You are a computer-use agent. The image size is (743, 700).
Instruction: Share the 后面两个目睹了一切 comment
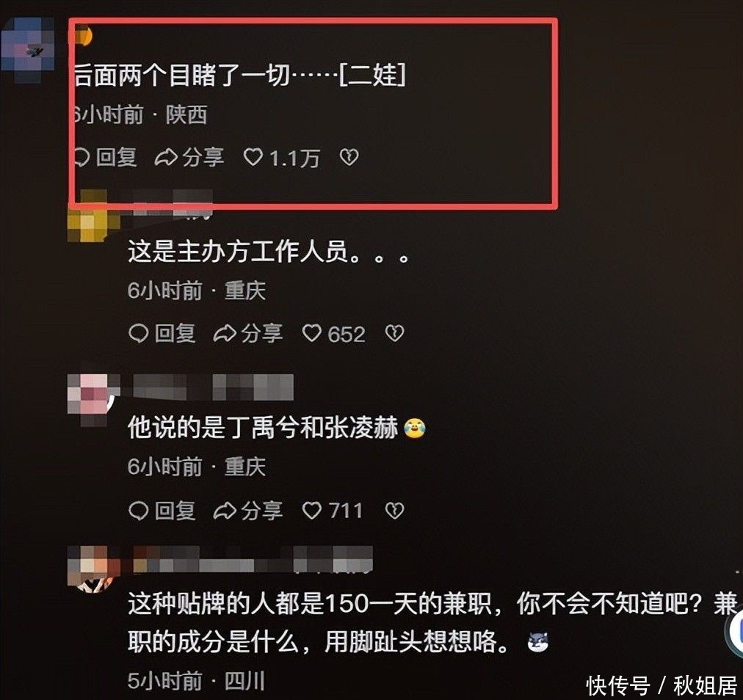coord(189,157)
